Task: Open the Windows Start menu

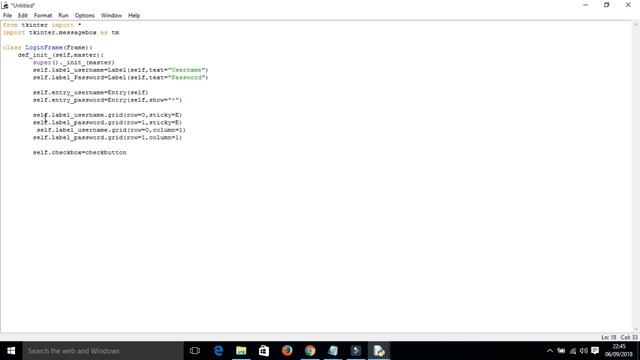Action: click(11, 351)
